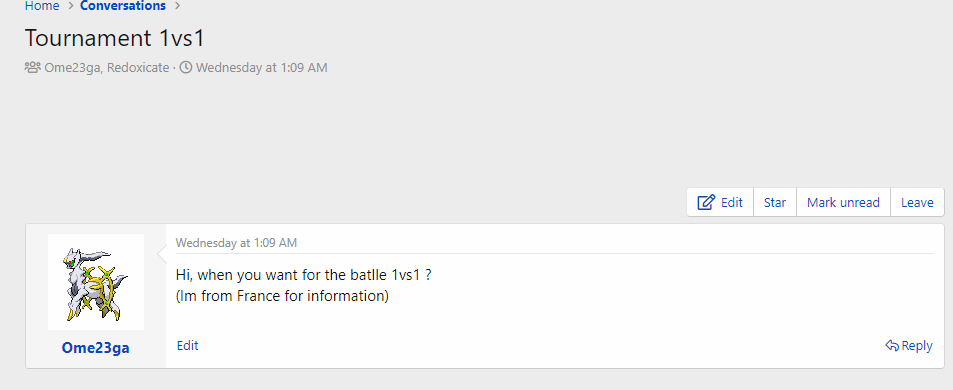The image size is (953, 390).
Task: Click the header date Wednesday at 1:09 AM
Action: [x=261, y=67]
